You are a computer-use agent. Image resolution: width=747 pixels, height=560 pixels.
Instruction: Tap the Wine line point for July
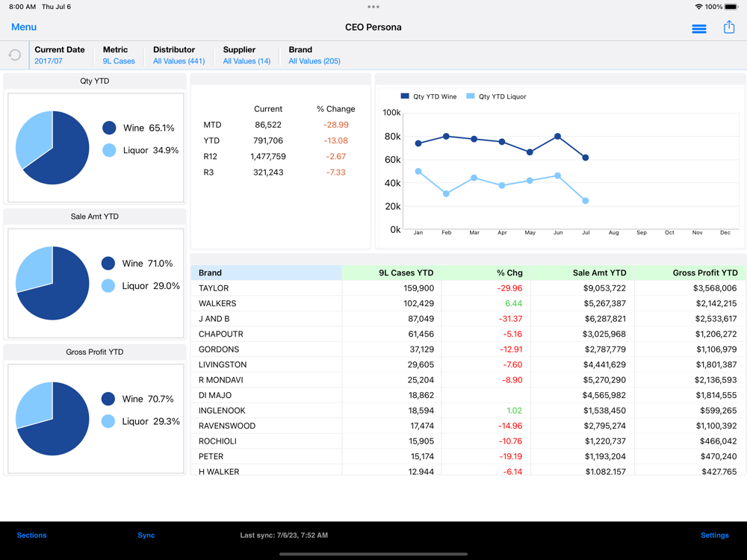pyautogui.click(x=586, y=158)
